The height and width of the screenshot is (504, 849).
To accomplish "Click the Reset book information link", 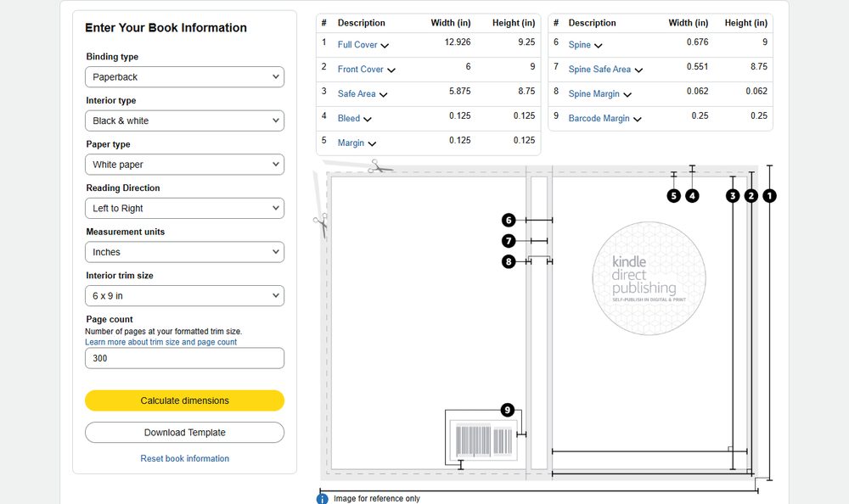I will [x=184, y=458].
